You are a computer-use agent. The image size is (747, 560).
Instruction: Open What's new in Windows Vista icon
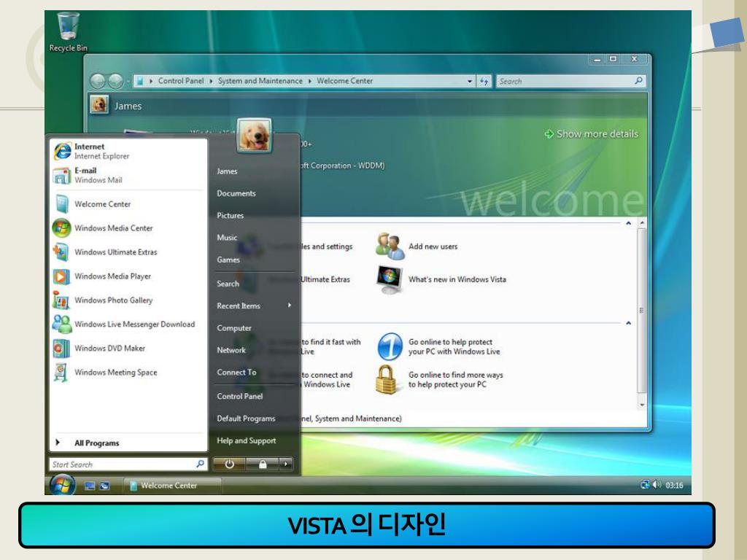point(390,279)
